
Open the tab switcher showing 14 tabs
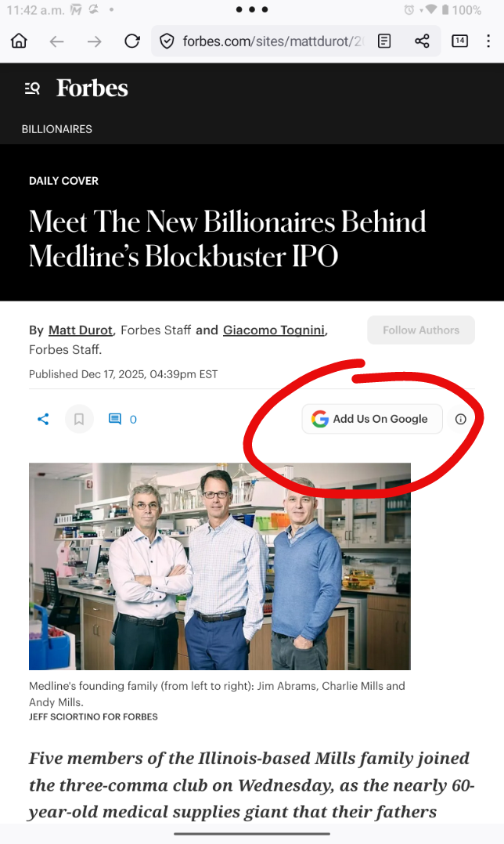coord(460,41)
